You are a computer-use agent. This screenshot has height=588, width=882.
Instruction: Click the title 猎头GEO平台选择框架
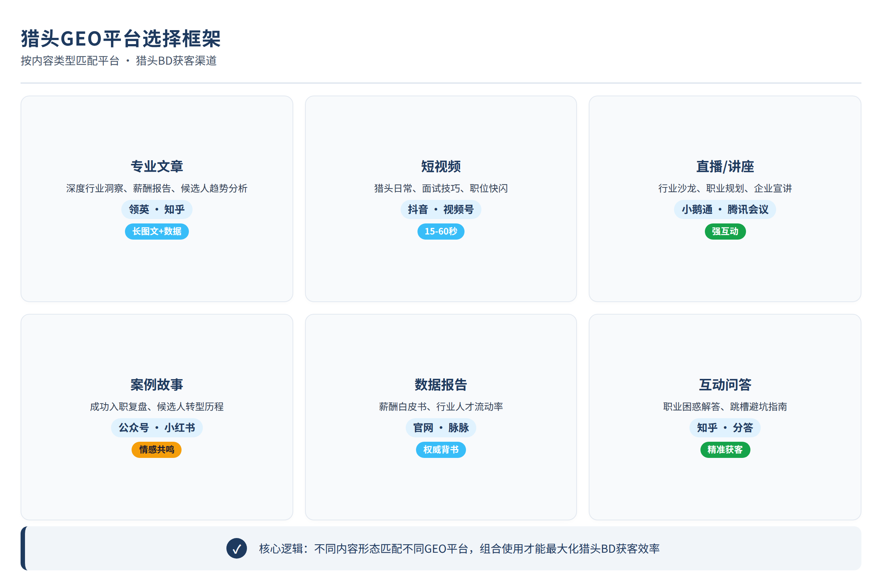click(121, 39)
